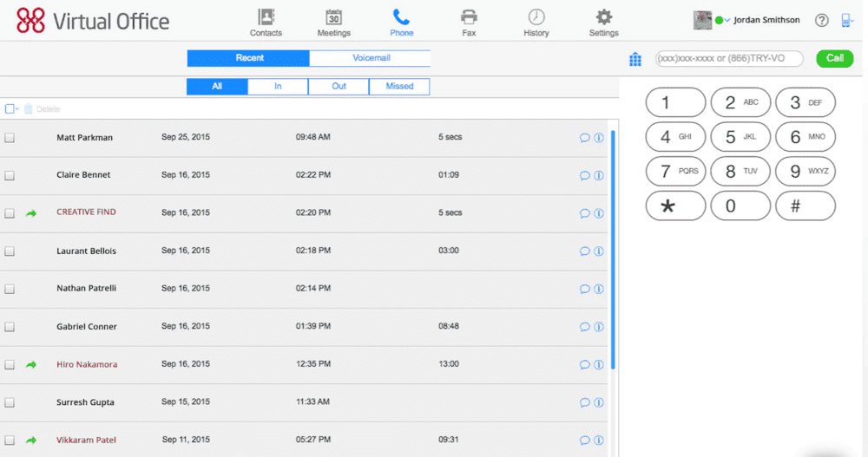Tap the pound key on keypad
This screenshot has height=457, width=868.
click(x=806, y=206)
